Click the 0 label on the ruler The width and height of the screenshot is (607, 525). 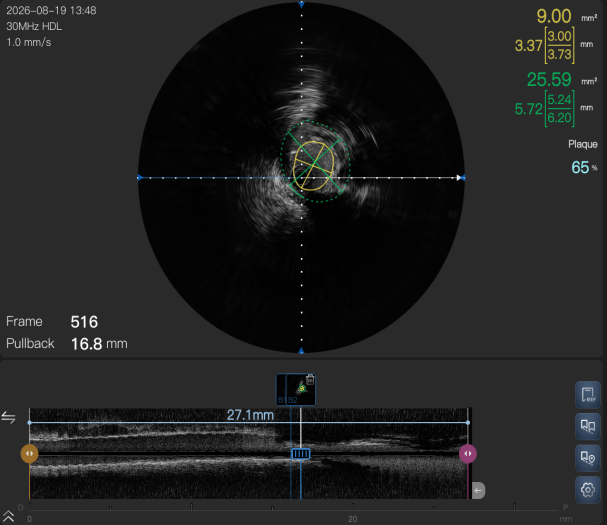point(29,519)
